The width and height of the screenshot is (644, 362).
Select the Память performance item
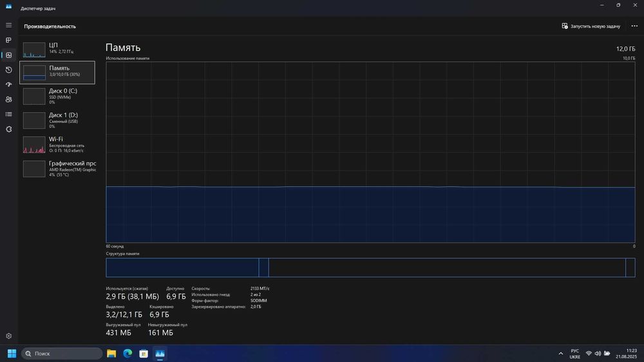pos(57,72)
